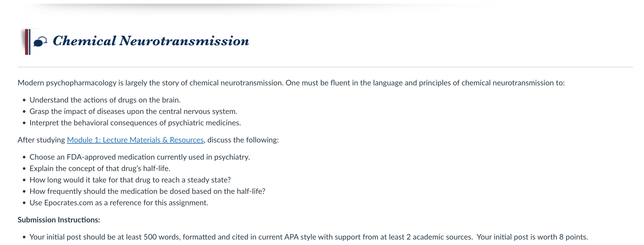Click the bullet 'Interpret the behavioral consequences'

[135, 123]
